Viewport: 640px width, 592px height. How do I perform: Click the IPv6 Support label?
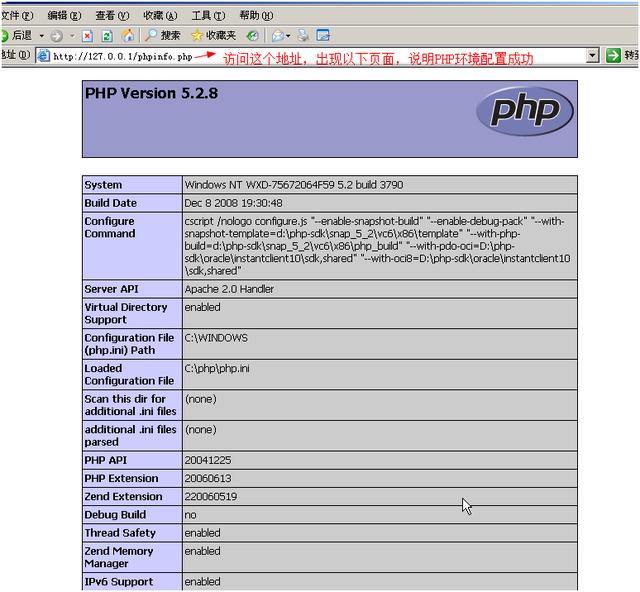point(119,582)
